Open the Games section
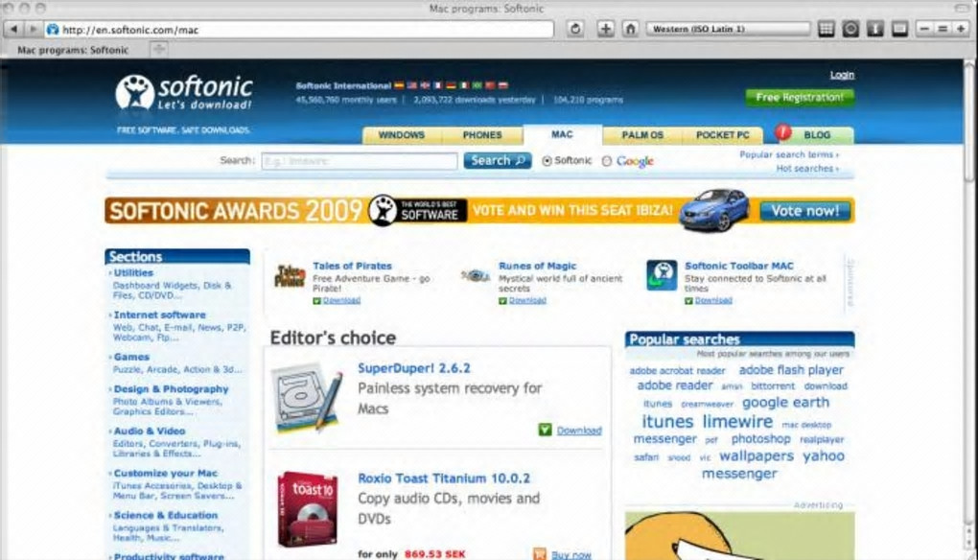Screen dimensions: 978x560 [x=131, y=357]
